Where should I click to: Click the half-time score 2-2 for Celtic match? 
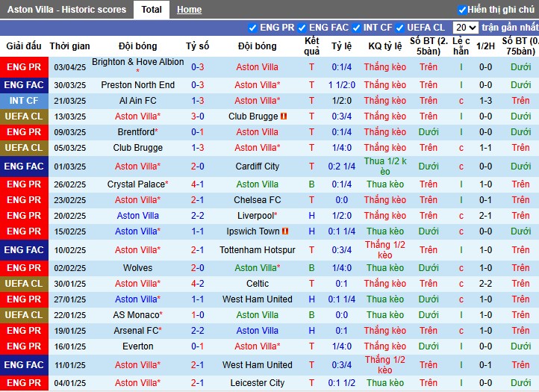click(x=485, y=284)
